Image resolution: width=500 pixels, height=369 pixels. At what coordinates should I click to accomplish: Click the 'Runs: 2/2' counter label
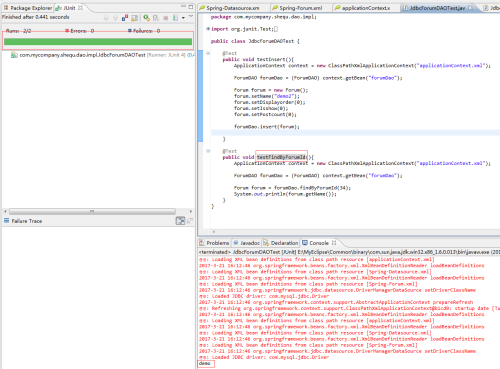[19, 31]
